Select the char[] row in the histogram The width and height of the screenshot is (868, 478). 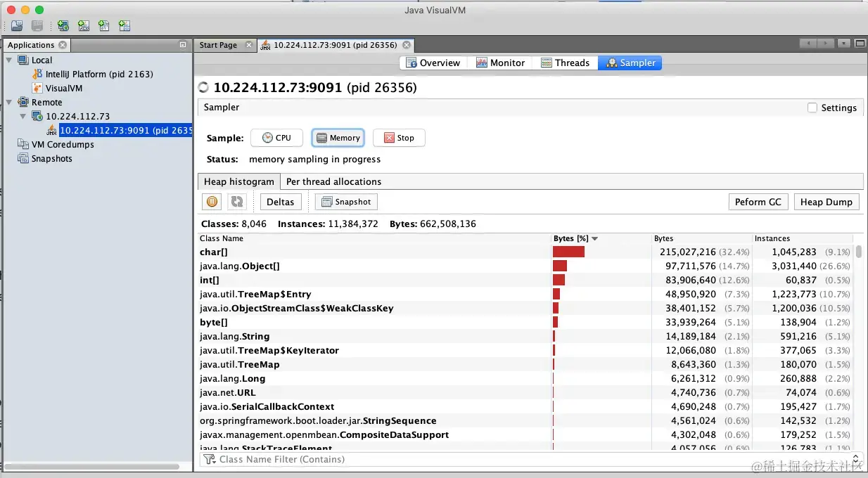(526, 252)
